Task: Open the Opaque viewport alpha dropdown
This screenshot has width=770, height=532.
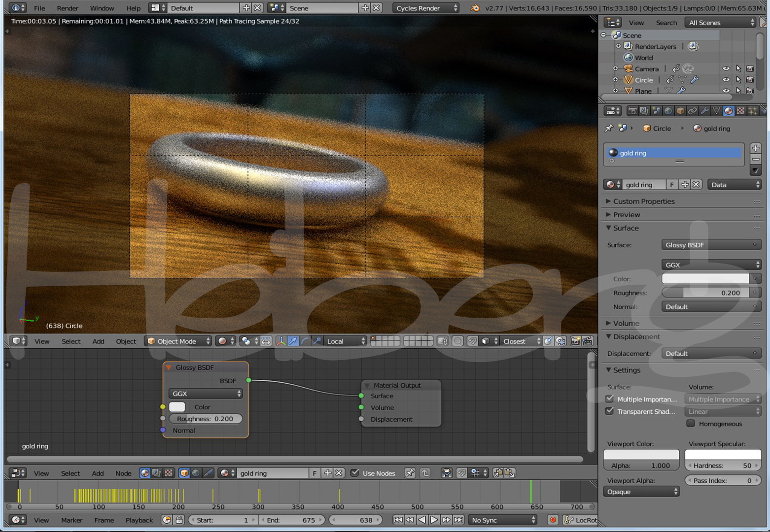Action: [x=641, y=492]
